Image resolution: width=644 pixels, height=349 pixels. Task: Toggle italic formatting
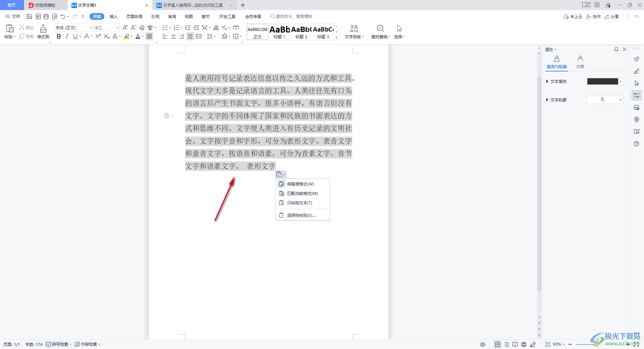(67, 36)
